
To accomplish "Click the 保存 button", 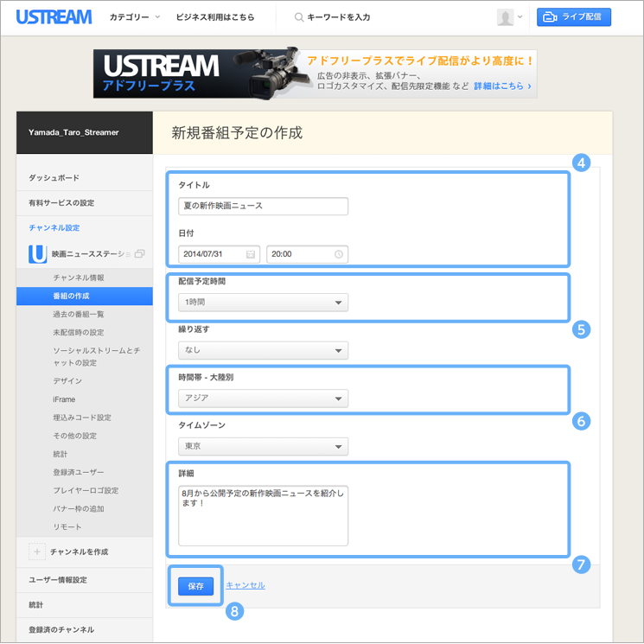I will 196,586.
